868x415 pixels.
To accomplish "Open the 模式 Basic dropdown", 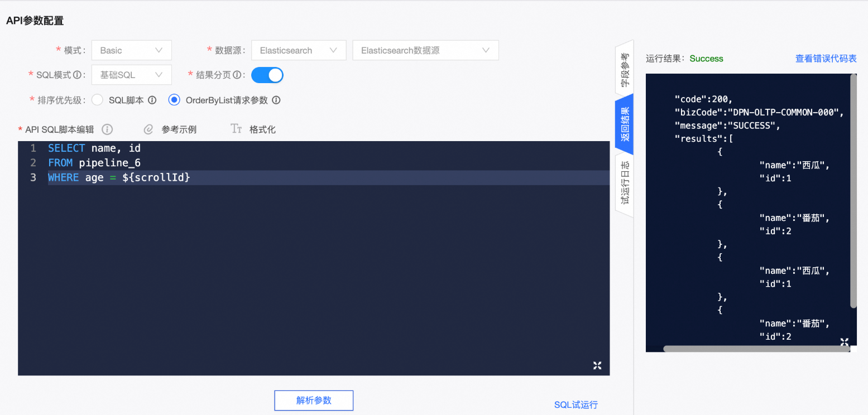I will coord(131,50).
